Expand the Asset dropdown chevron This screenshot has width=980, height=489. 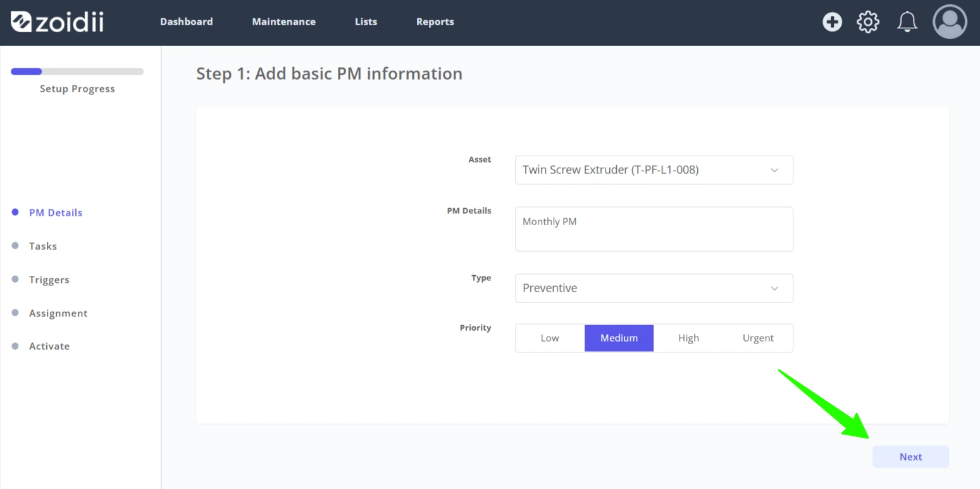(x=774, y=170)
